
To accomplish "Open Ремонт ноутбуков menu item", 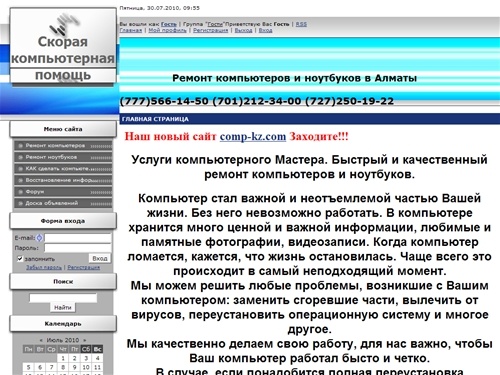I will point(63,157).
